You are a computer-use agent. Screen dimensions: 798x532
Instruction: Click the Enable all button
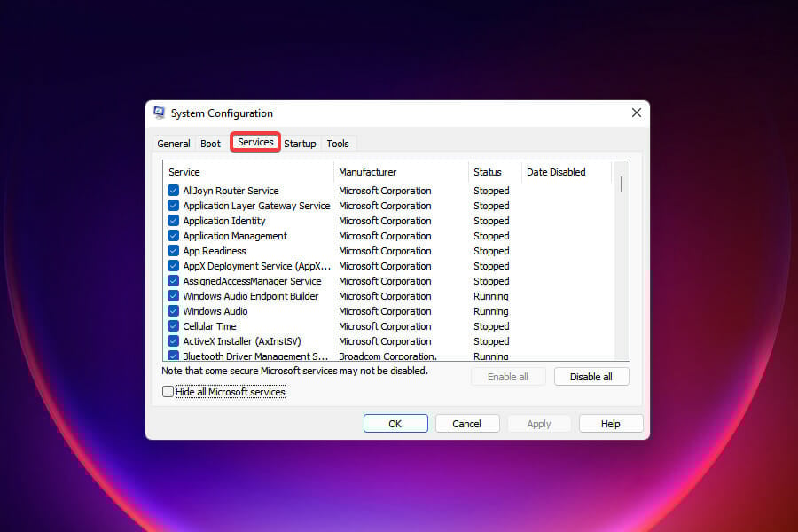pyautogui.click(x=508, y=377)
